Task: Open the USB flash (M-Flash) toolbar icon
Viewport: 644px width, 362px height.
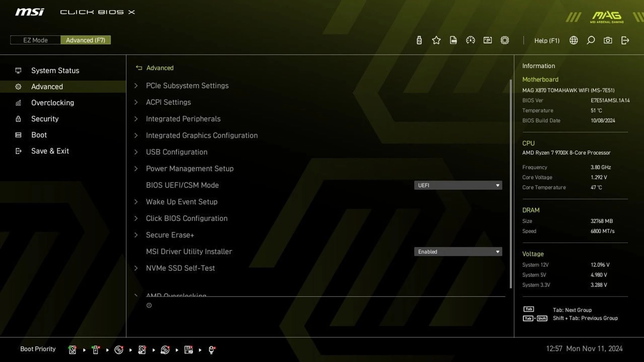Action: tap(419, 40)
